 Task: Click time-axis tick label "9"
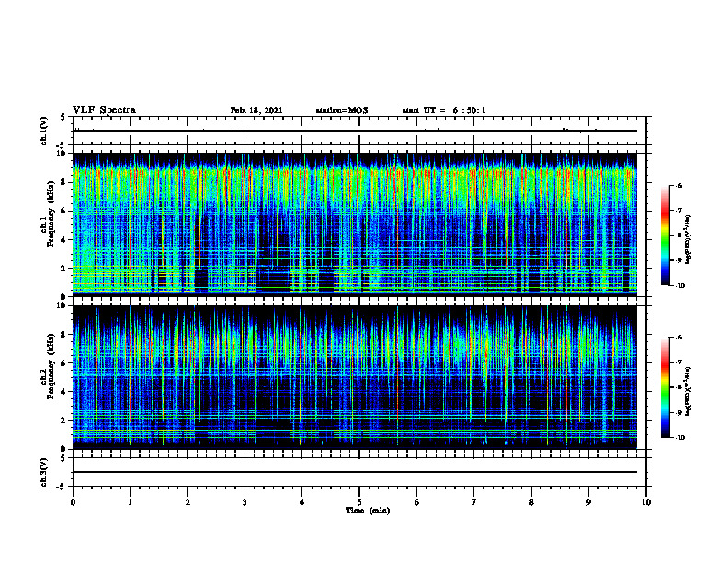[588, 502]
